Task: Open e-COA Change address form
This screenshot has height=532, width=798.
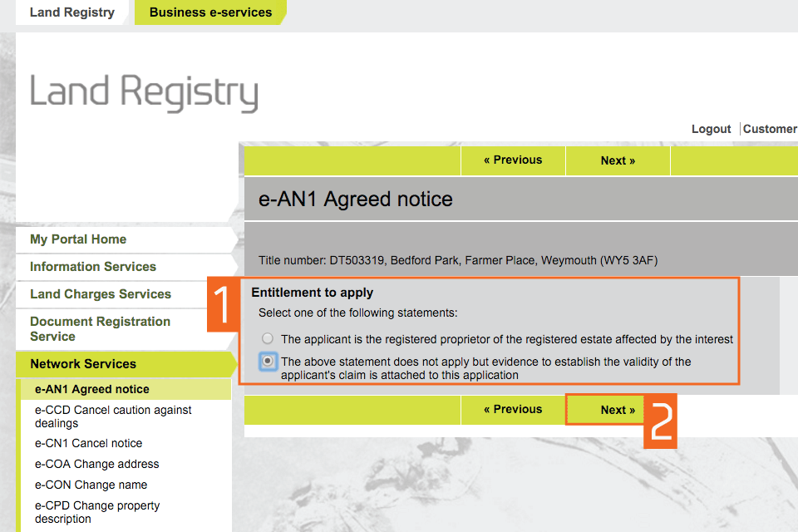Action: point(96,464)
